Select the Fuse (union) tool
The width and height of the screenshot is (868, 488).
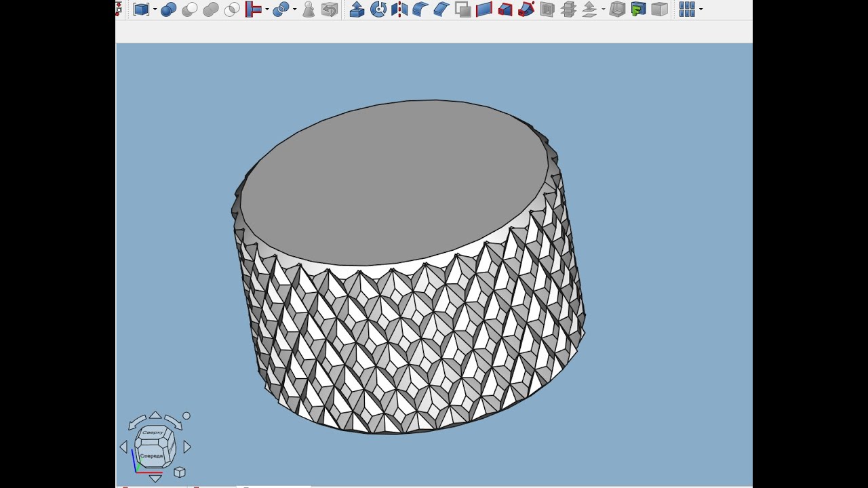coord(211,9)
